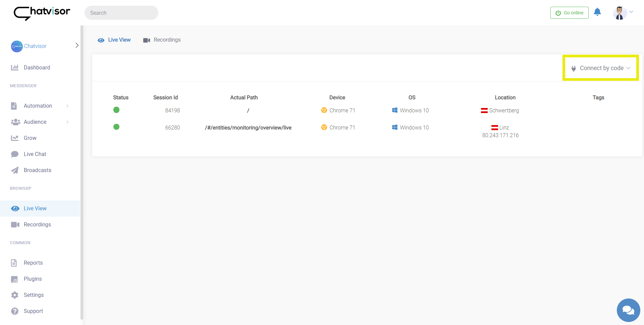
Task: Open Broadcasts in the sidebar
Action: pyautogui.click(x=38, y=170)
